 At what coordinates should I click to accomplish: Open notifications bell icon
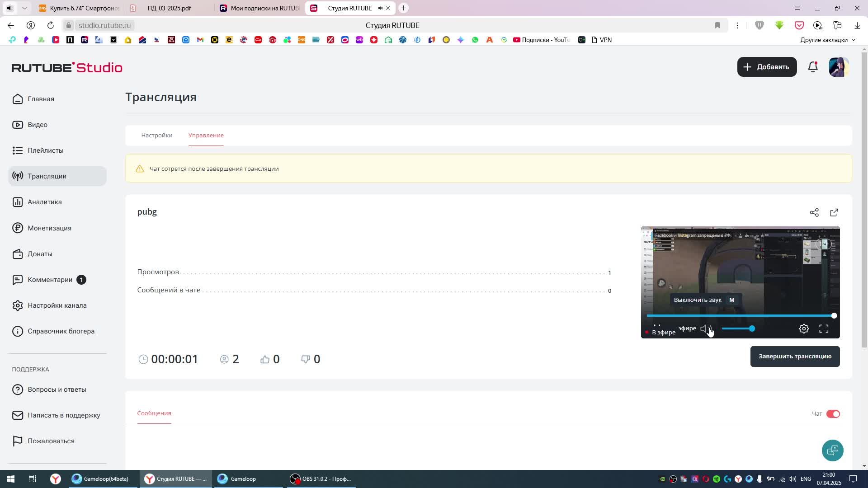point(813,67)
